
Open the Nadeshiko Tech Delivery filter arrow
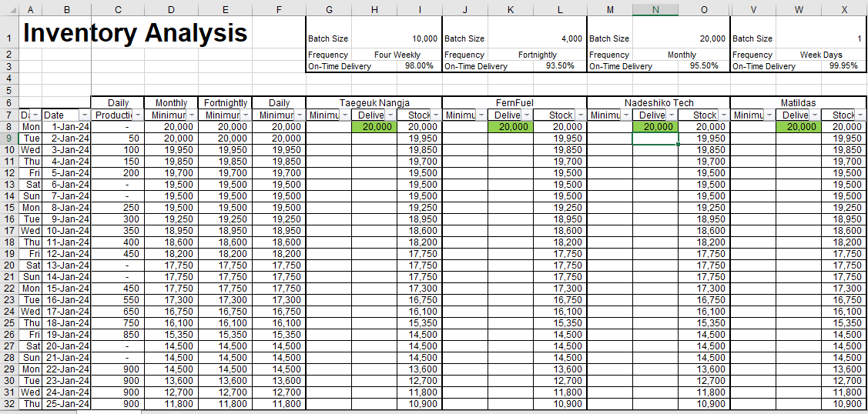pyautogui.click(x=672, y=115)
